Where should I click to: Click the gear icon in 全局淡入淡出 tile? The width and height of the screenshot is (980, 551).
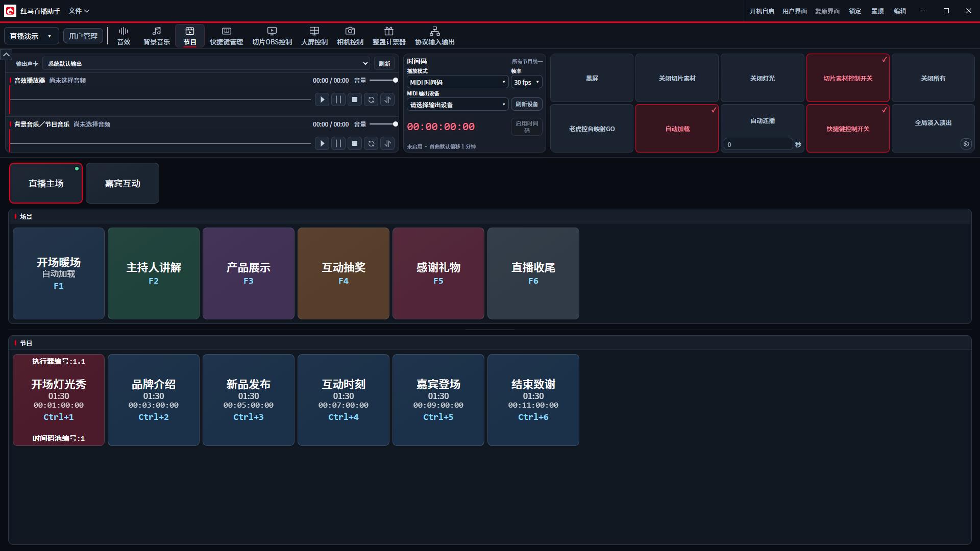point(966,144)
